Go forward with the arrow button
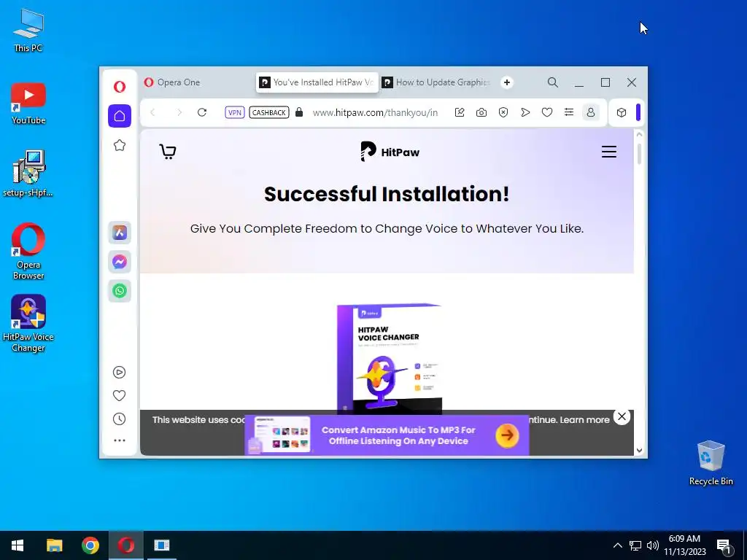This screenshot has width=747, height=560. [179, 112]
